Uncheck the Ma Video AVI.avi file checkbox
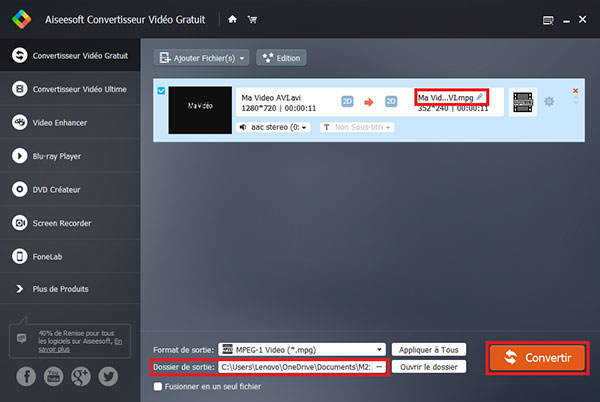The image size is (600, 402). click(162, 90)
